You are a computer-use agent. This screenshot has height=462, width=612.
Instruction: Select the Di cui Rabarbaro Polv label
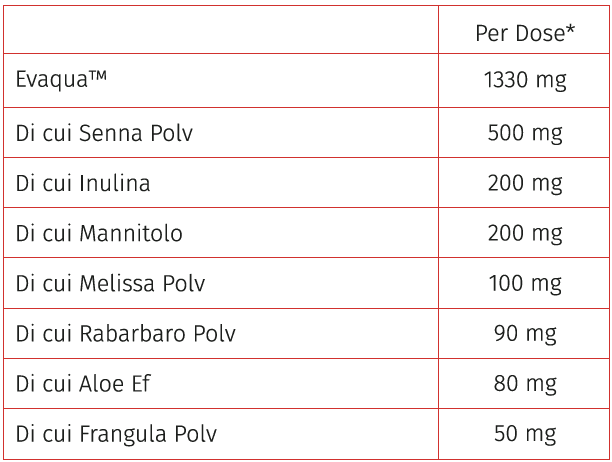125,334
